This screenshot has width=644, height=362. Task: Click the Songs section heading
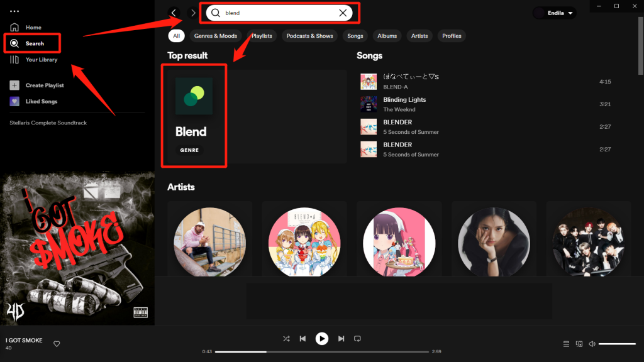(369, 56)
